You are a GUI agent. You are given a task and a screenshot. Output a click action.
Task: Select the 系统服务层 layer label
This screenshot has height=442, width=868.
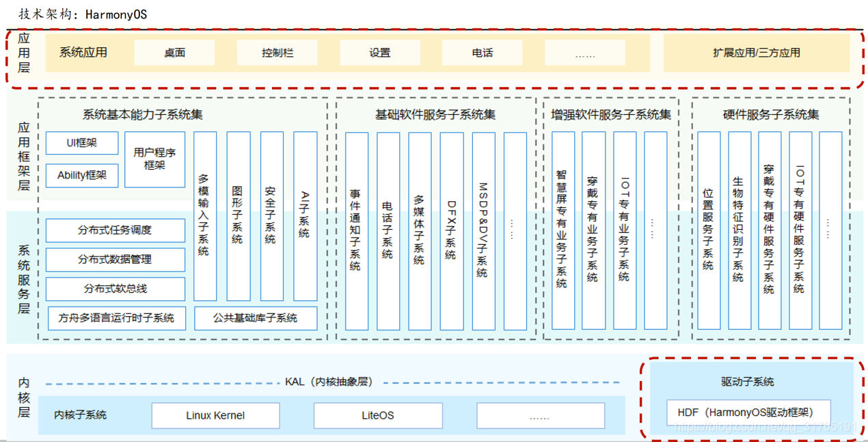click(23, 279)
